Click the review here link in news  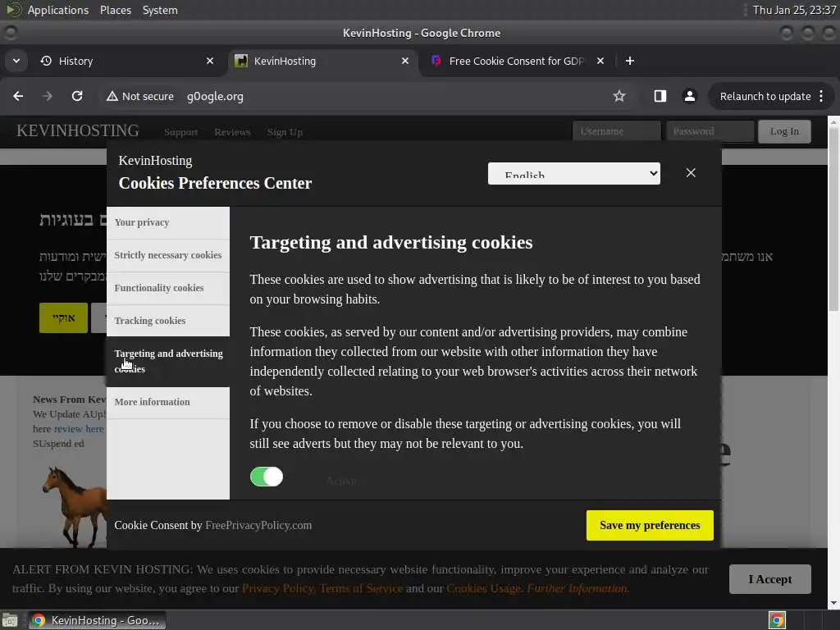(x=79, y=428)
